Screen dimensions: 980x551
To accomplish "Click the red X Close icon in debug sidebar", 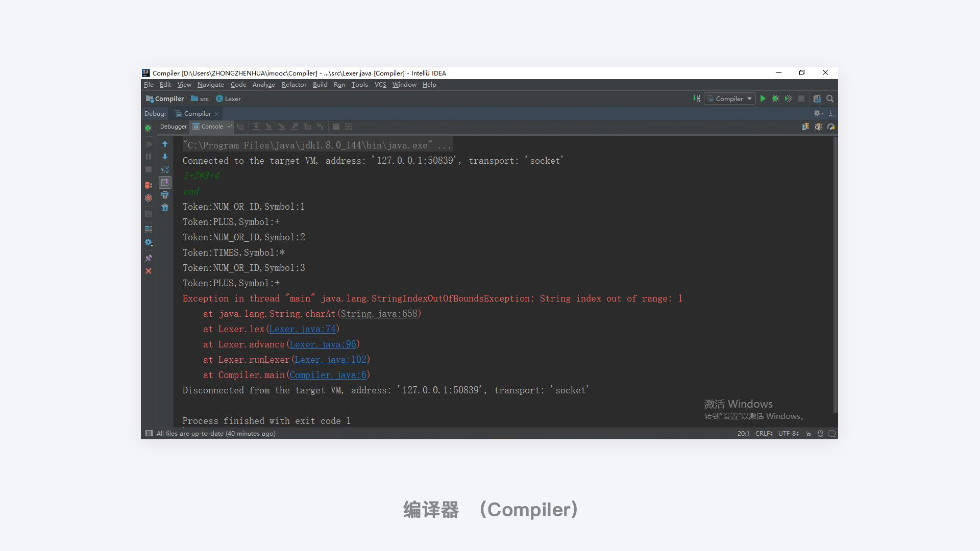I will tap(149, 271).
